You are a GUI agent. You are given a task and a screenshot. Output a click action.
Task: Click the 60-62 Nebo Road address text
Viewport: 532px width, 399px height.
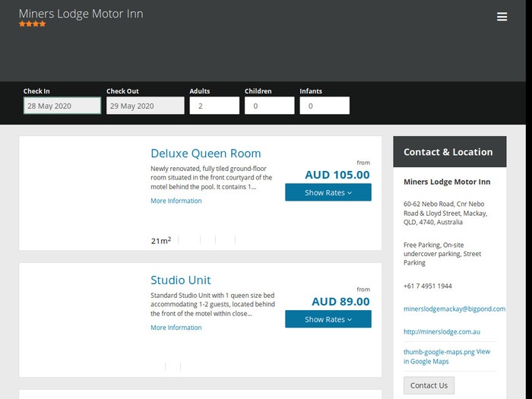445,213
